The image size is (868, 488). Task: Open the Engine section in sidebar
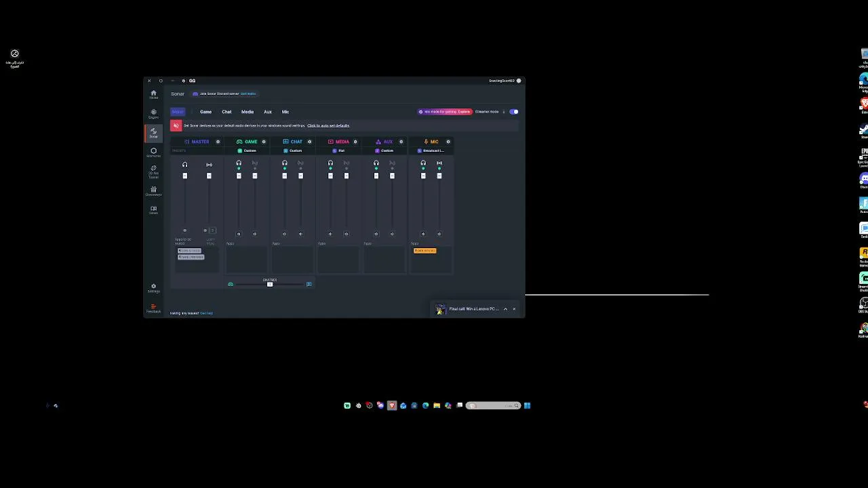coord(153,113)
